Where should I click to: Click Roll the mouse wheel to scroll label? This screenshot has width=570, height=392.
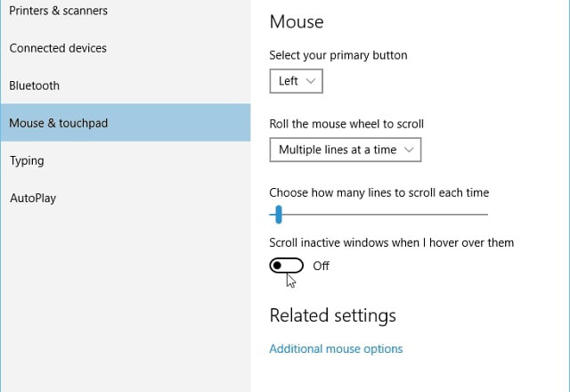coord(346,124)
